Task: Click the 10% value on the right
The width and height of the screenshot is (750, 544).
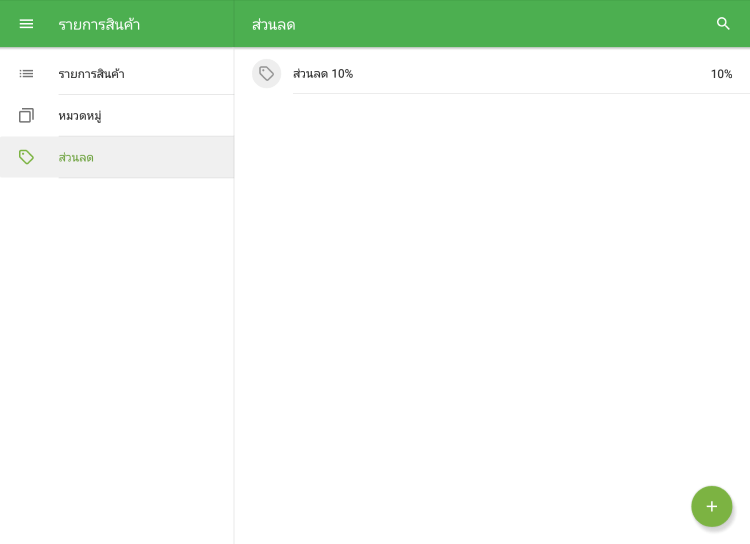Action: coord(721,74)
